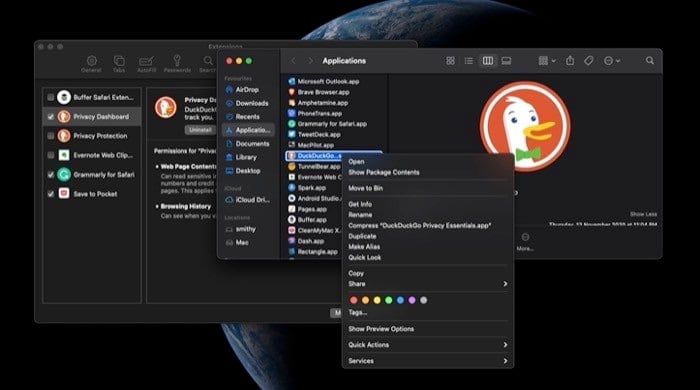
Task: Open the Finder action (ellipsis) menu
Action: [612, 61]
